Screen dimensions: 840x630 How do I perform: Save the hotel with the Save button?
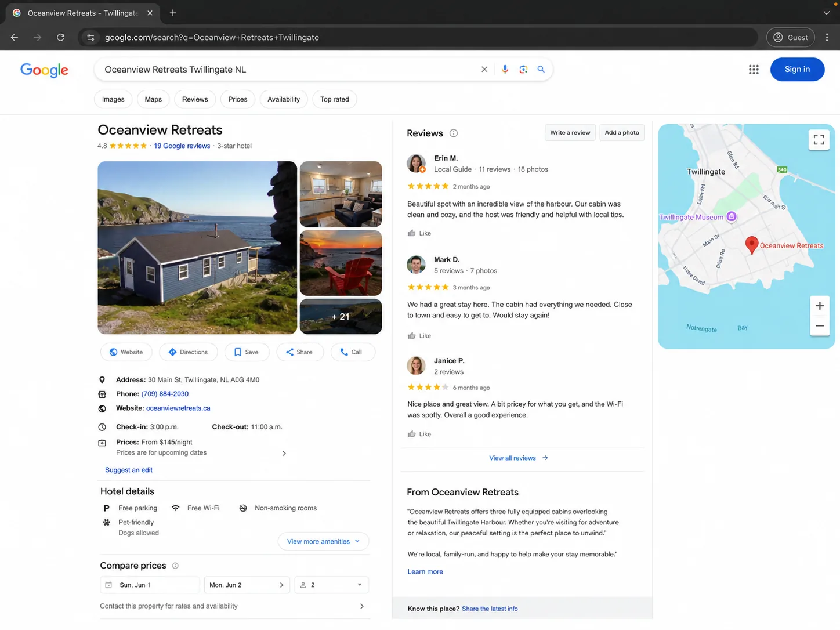pyautogui.click(x=246, y=352)
